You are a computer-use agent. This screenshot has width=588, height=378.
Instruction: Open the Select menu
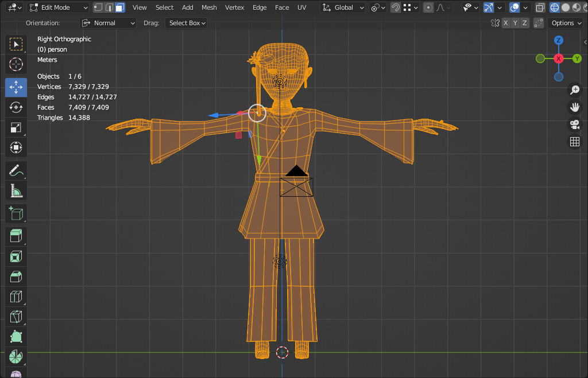(x=164, y=7)
